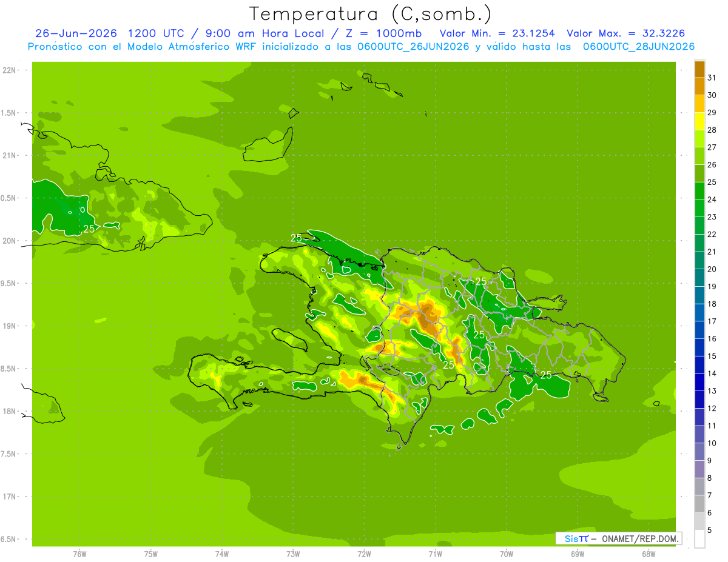Click the teal legend swatch between 19 and 20

(699, 278)
